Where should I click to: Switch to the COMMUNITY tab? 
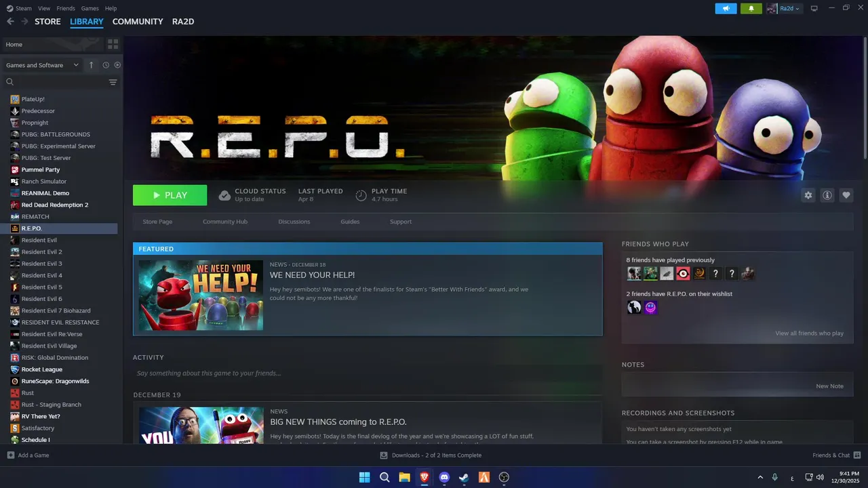click(x=138, y=22)
